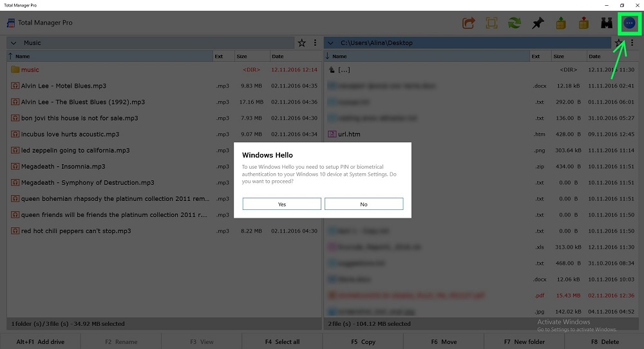Viewport: 644px width, 349px height.
Task: Click the '[...]' parent folder row
Action: [x=480, y=70]
